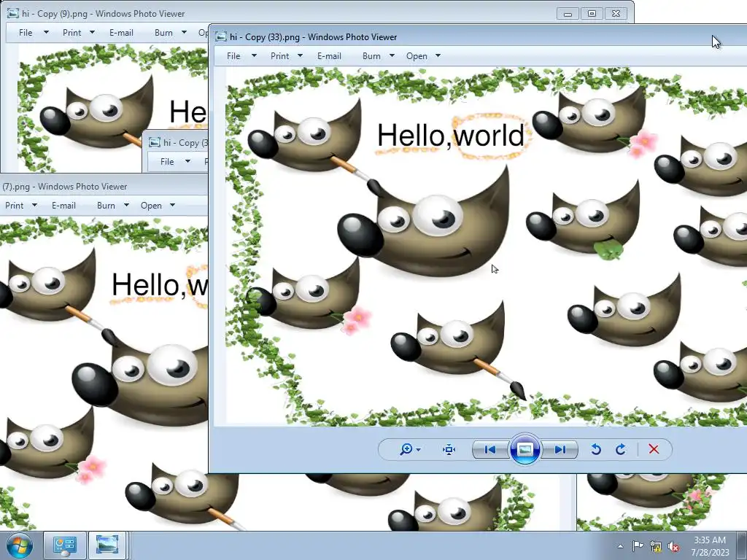Image resolution: width=747 pixels, height=560 pixels.
Task: Open the Burn menu in the (7).png window
Action: [106, 206]
